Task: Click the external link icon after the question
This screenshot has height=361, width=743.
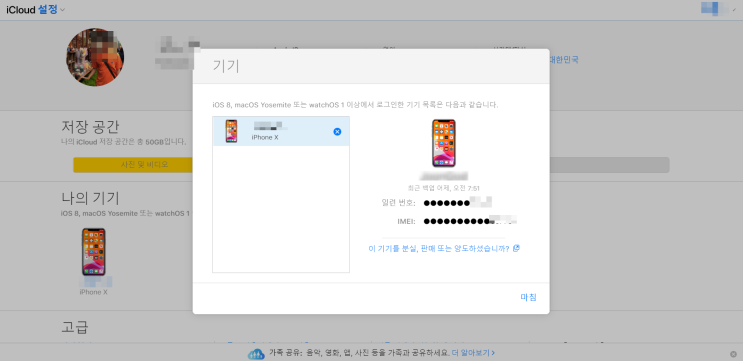Action: pyautogui.click(x=516, y=248)
